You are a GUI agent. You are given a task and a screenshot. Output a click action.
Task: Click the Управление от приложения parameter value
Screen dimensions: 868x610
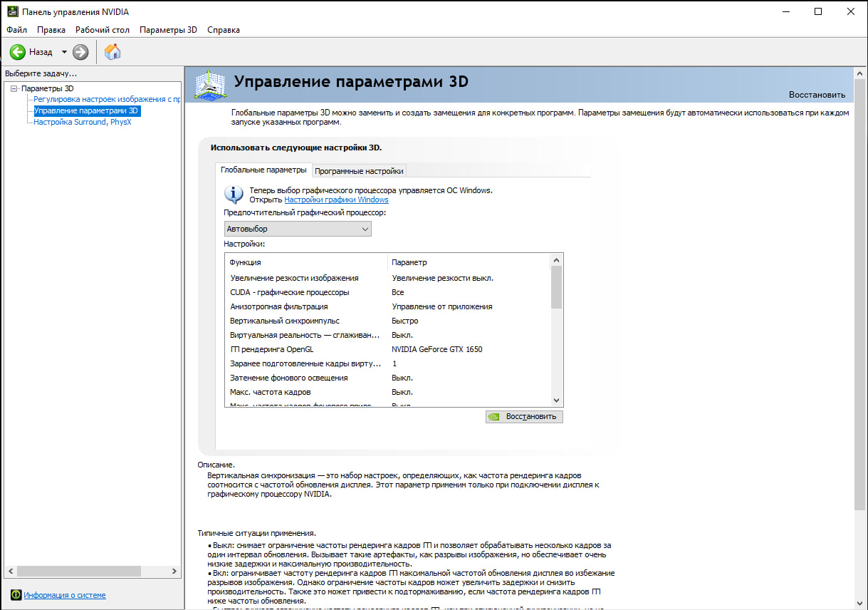tap(441, 306)
